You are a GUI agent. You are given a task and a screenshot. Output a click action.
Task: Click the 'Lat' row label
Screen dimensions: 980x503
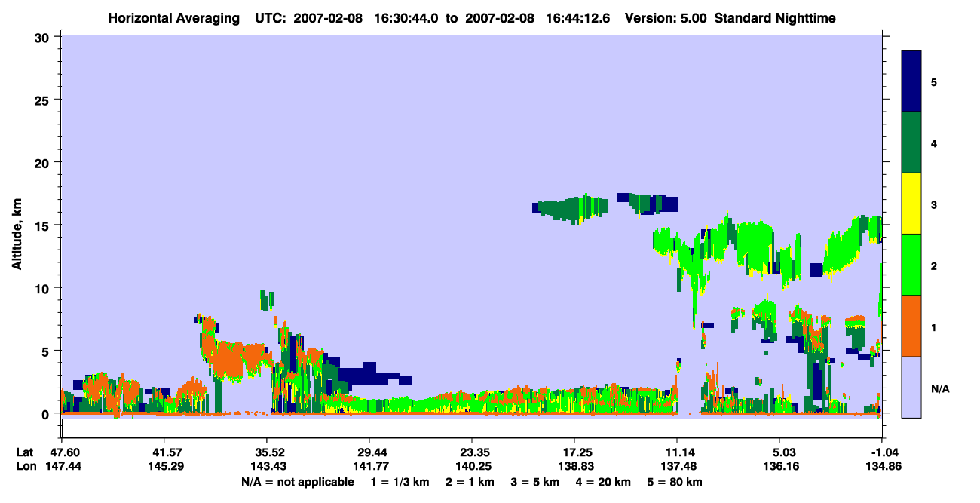[24, 452]
